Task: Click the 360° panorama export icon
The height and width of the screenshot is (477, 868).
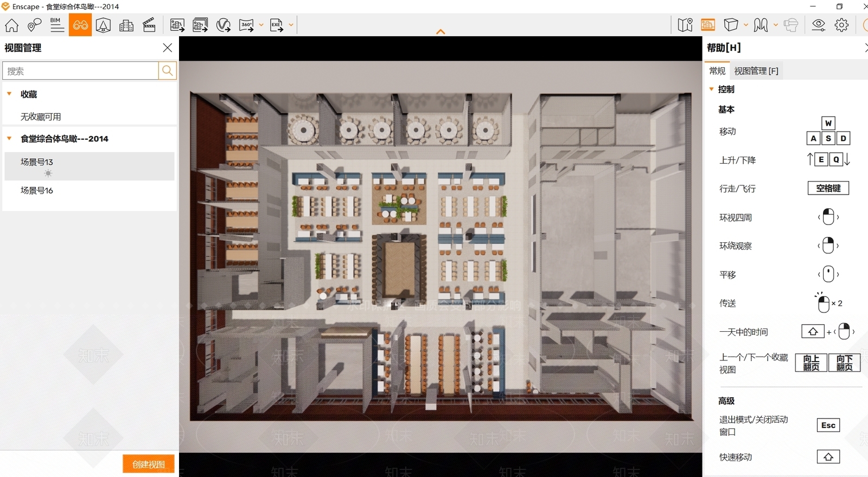Action: pos(246,25)
